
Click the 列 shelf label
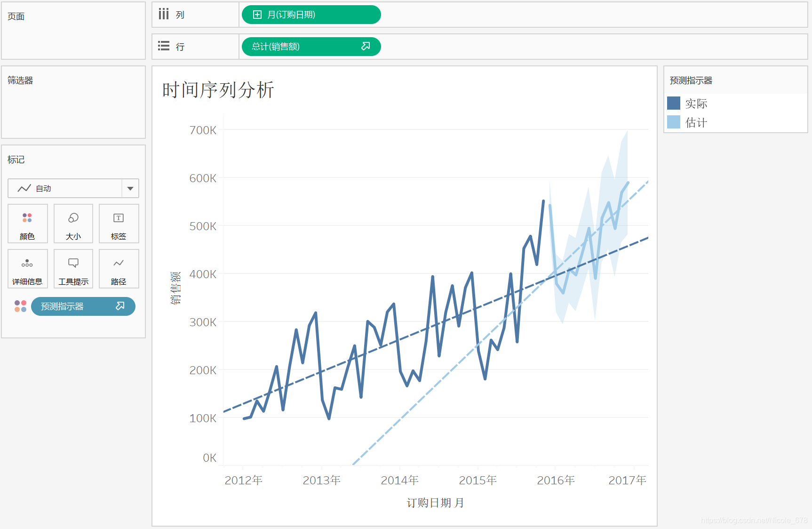click(180, 15)
